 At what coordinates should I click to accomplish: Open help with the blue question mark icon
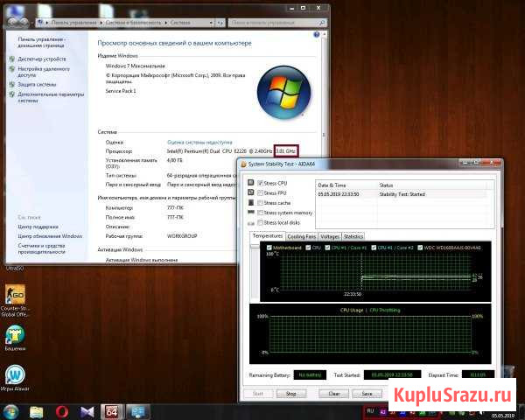click(316, 34)
